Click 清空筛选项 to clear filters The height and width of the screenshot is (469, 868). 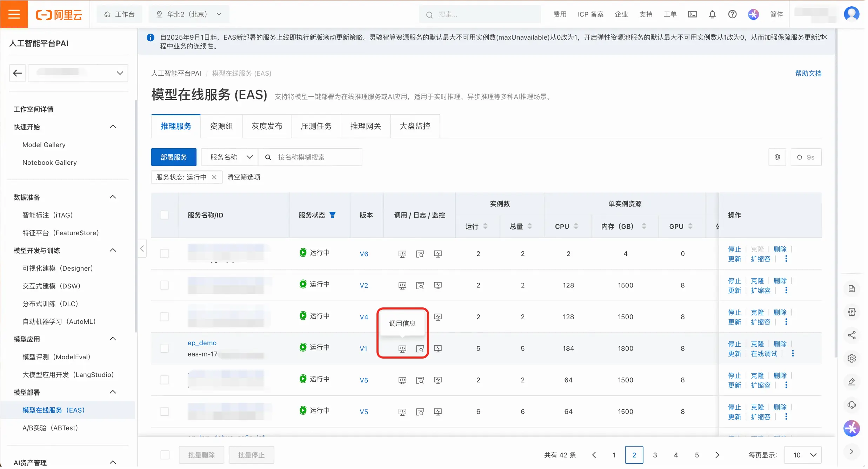[245, 178]
